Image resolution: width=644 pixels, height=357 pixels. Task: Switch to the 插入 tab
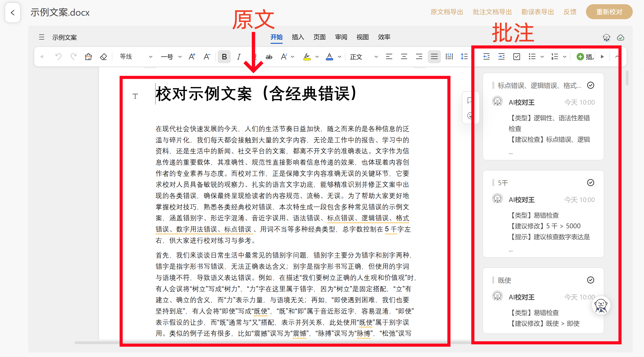click(298, 37)
